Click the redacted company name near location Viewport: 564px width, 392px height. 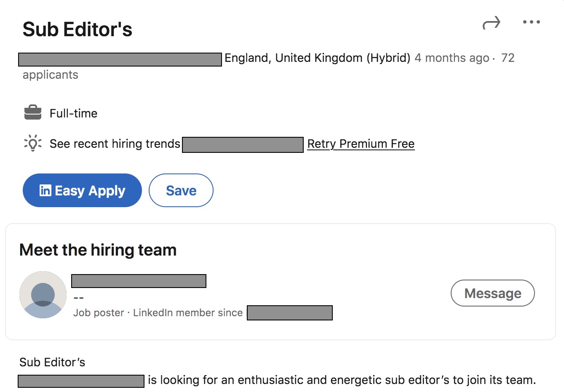click(x=120, y=59)
